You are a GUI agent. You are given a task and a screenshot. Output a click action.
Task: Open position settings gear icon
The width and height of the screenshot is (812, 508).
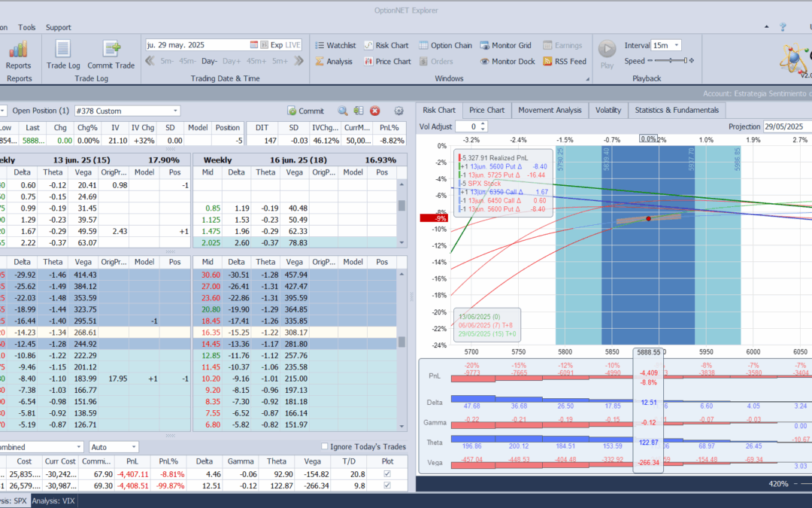[398, 111]
